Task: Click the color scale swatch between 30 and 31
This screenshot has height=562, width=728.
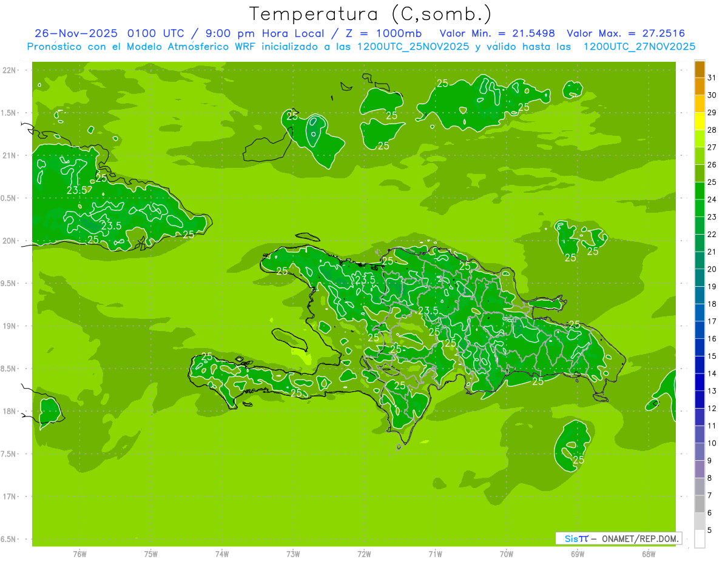Action: click(699, 86)
